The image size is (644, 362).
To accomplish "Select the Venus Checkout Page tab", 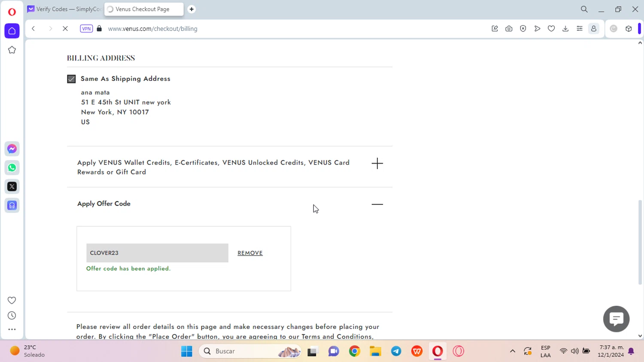I will pyautogui.click(x=144, y=9).
